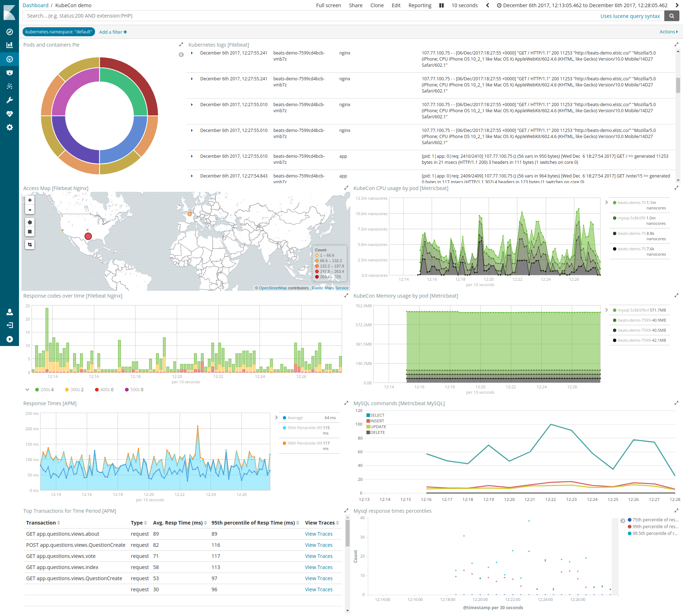The image size is (683, 616).
Task: Select the draw rectangle map tool
Action: point(30,232)
